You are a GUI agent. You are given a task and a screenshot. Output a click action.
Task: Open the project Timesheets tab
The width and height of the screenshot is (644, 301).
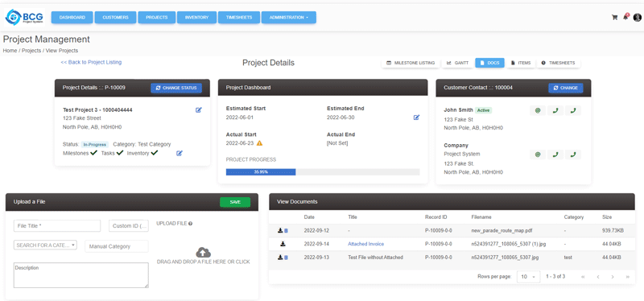tap(558, 63)
